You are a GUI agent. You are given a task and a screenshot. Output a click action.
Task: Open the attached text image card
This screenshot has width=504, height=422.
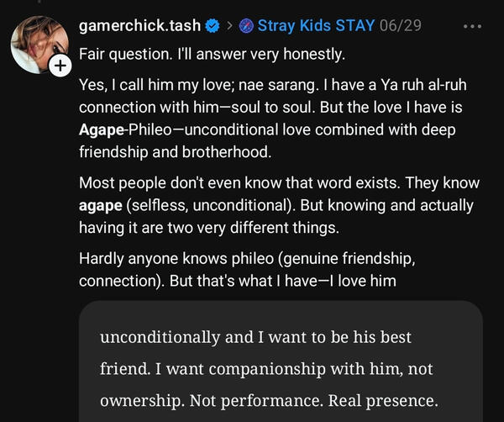click(x=281, y=361)
